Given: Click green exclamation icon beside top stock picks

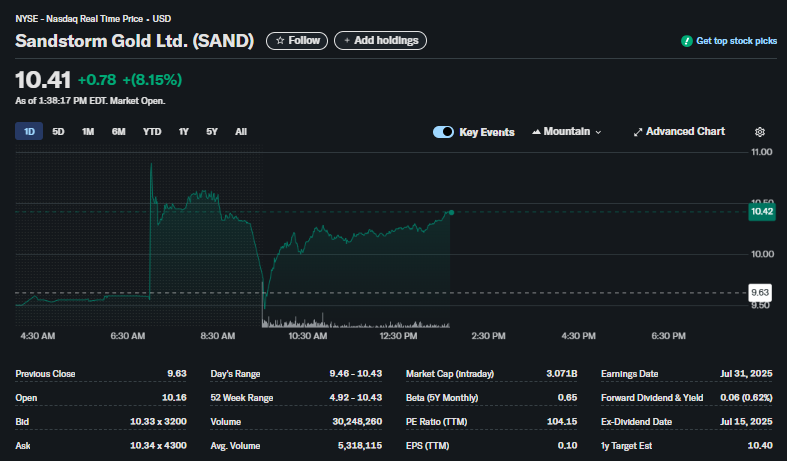Looking at the screenshot, I should click(x=687, y=41).
